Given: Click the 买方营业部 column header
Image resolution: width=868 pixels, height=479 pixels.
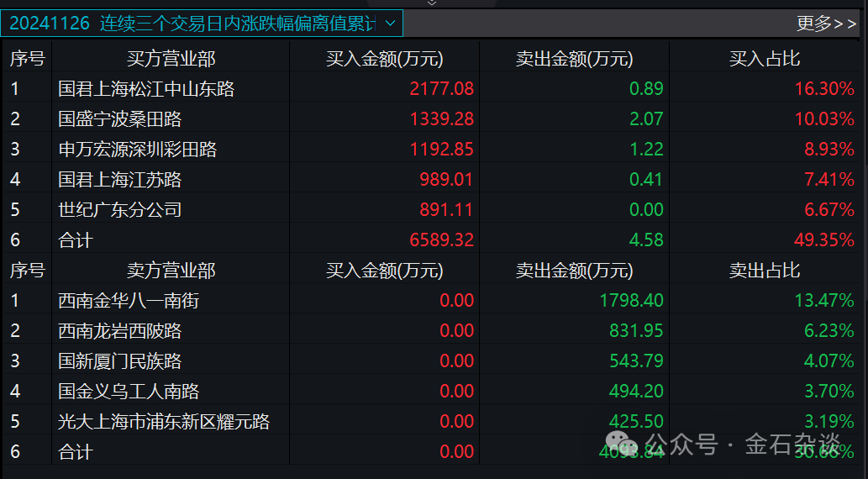Looking at the screenshot, I should pyautogui.click(x=171, y=59).
